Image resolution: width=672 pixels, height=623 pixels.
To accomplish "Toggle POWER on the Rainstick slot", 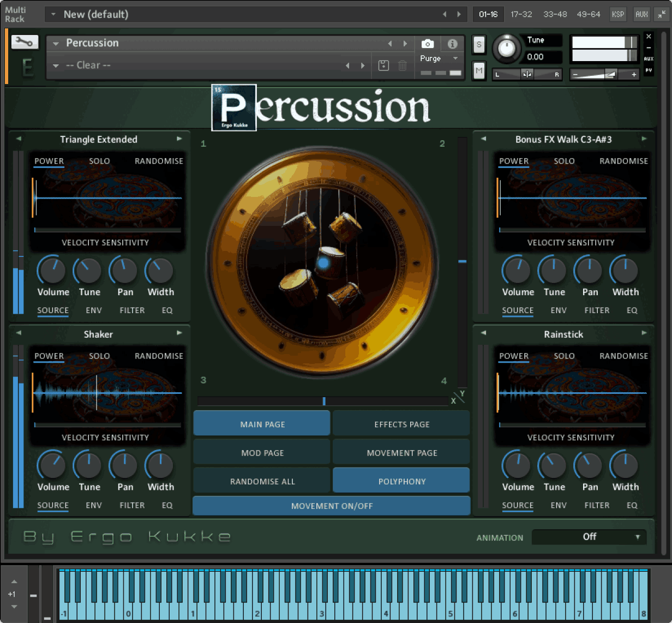I will pyautogui.click(x=514, y=356).
